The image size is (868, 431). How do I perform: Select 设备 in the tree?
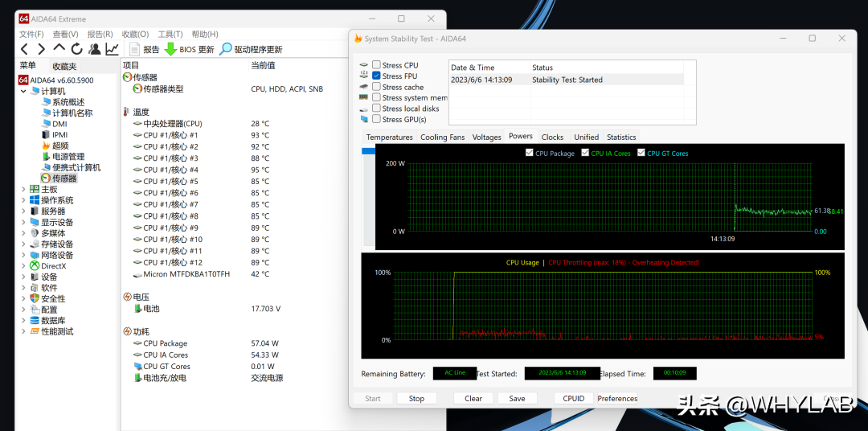coord(43,277)
